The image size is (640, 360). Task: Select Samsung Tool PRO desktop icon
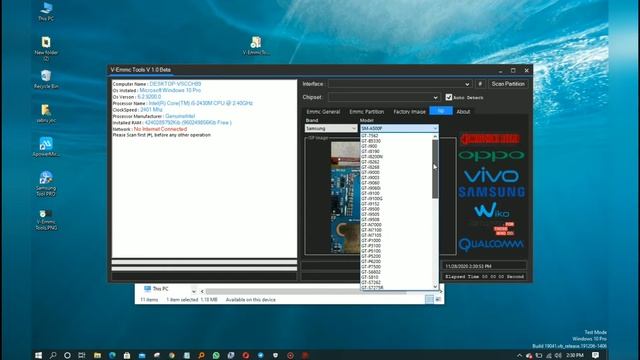(46, 184)
